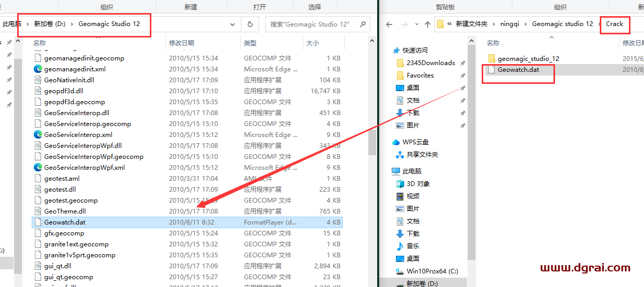
Task: Expand the arrow after 新加卷 (D:) breadcrumb
Action: (72, 24)
